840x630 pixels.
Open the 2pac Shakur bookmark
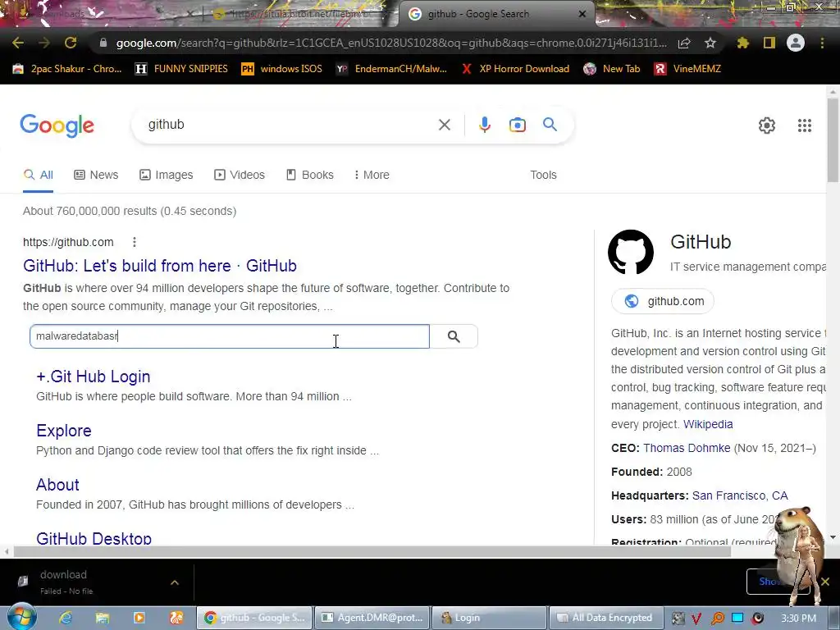click(67, 69)
